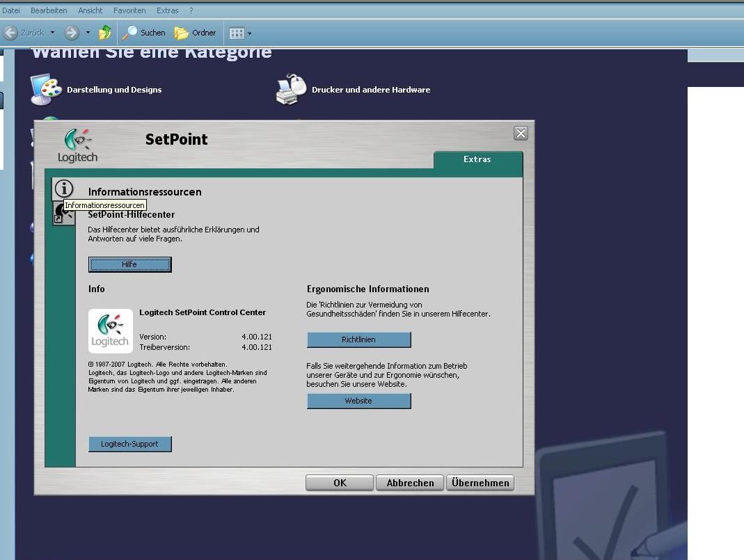Viewport: 744px width, 560px height.
Task: Open the ? help menu
Action: (x=191, y=10)
